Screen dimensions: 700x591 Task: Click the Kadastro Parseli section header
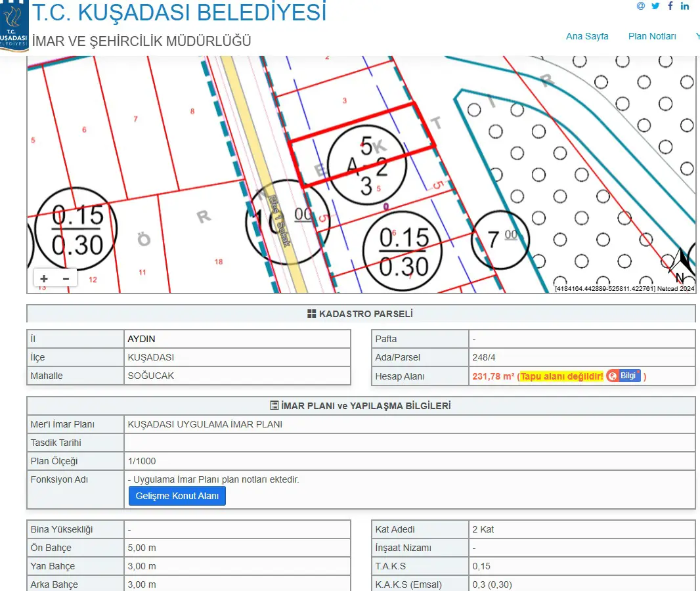tap(361, 314)
